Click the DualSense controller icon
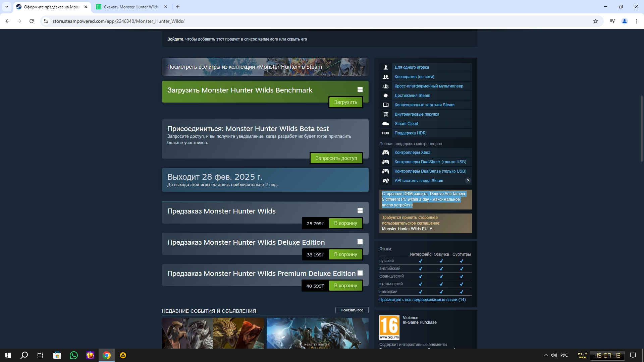The width and height of the screenshot is (644, 362). coord(386,171)
